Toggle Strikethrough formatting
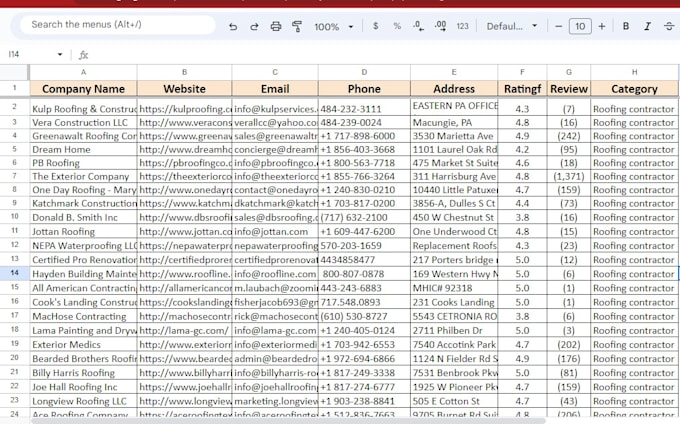Screen dimensions: 680x424 669,26
